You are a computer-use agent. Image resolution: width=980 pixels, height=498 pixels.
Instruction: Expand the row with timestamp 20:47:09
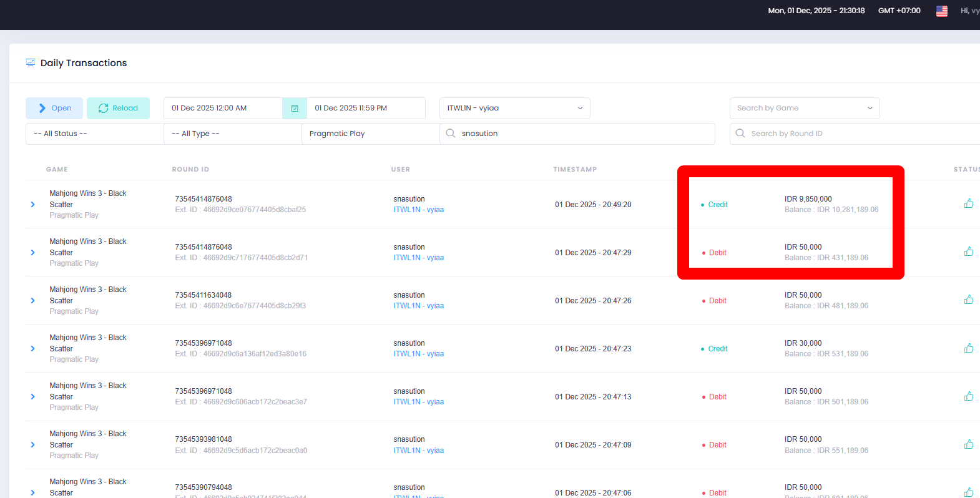[x=33, y=445]
